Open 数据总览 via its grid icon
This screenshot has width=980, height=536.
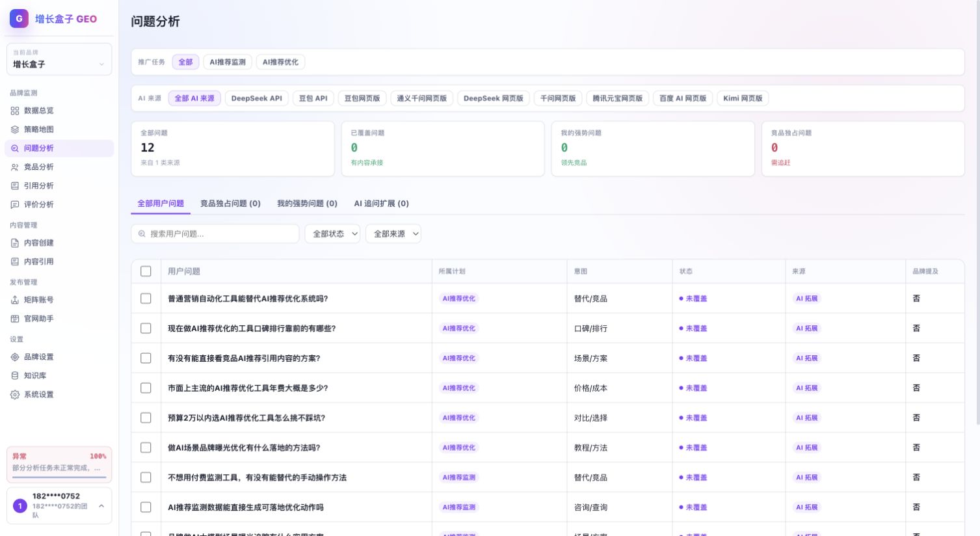[15, 111]
